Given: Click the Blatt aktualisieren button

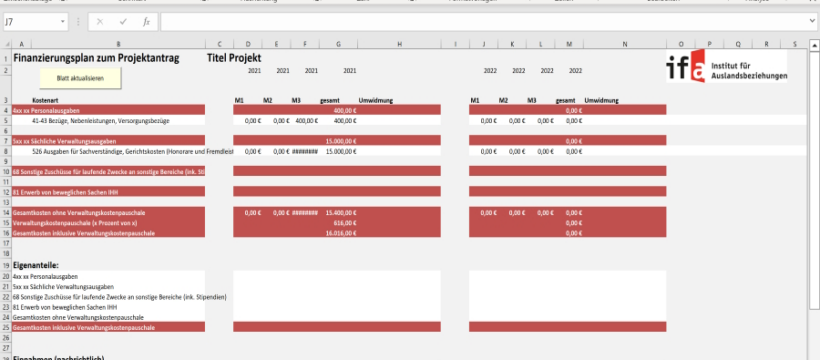Looking at the screenshot, I should 80,78.
